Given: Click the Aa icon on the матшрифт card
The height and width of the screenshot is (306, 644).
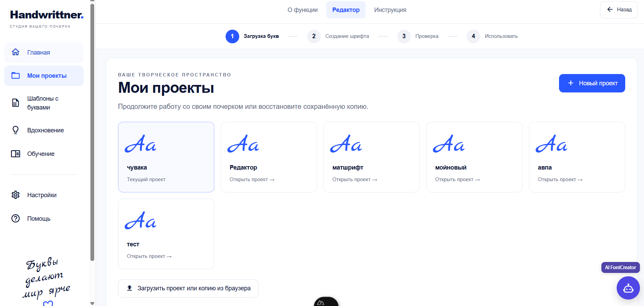Looking at the screenshot, I should pos(346,144).
